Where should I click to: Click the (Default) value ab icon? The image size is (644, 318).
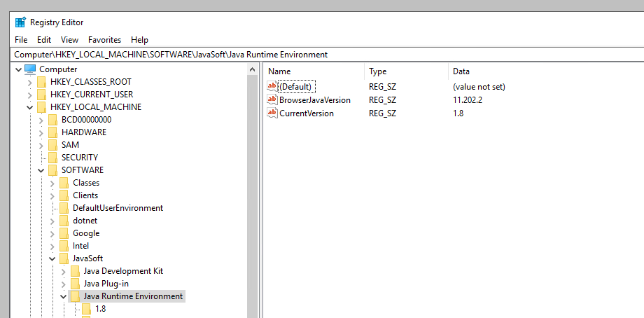click(x=272, y=87)
